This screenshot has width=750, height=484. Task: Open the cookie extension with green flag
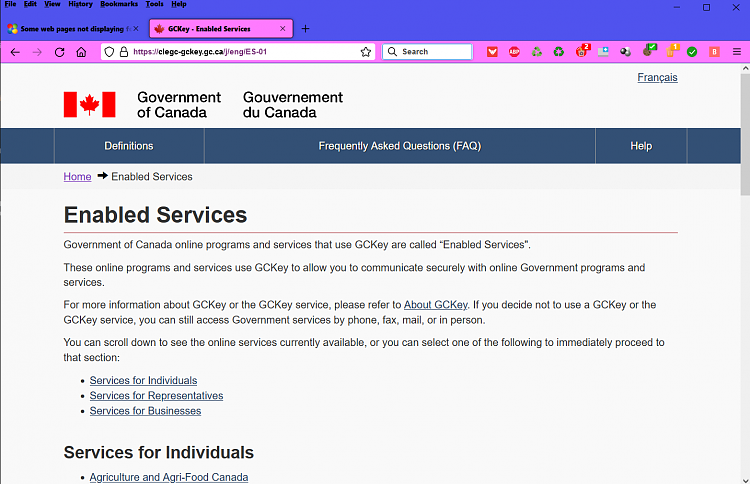point(649,50)
